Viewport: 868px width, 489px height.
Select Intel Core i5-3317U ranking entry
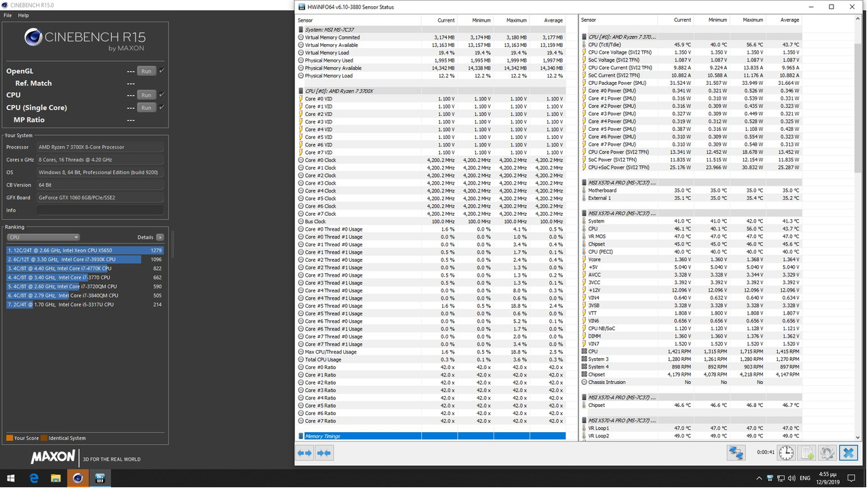[x=85, y=305]
